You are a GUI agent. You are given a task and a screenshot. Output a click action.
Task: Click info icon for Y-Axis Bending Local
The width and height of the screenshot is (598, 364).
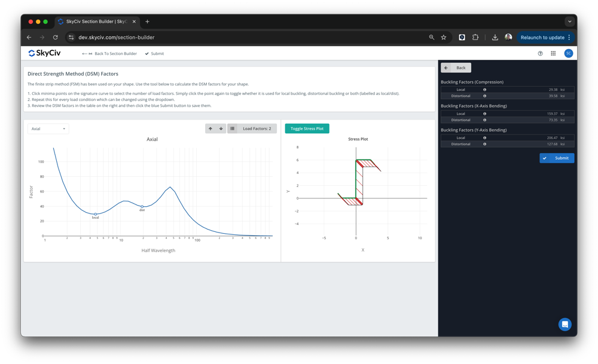coord(484,138)
